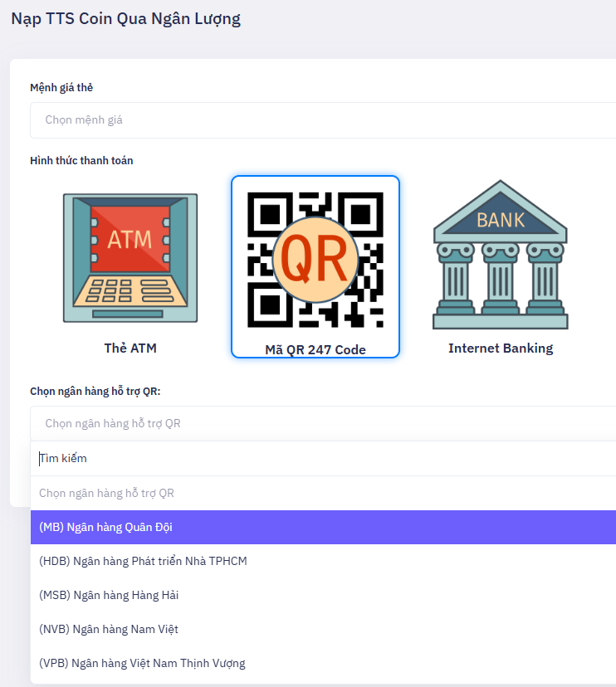Focus the 'Tìm kiếm' search field
The height and width of the screenshot is (687, 616).
point(324,458)
